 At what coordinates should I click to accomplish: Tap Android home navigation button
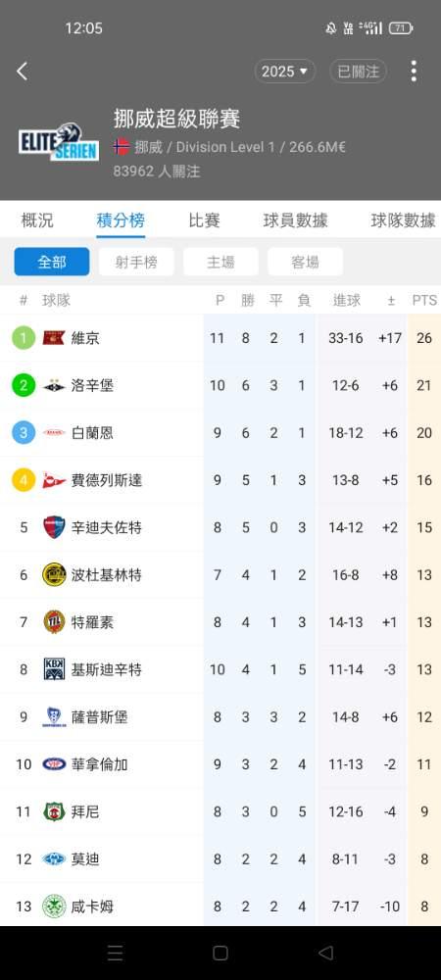(220, 953)
